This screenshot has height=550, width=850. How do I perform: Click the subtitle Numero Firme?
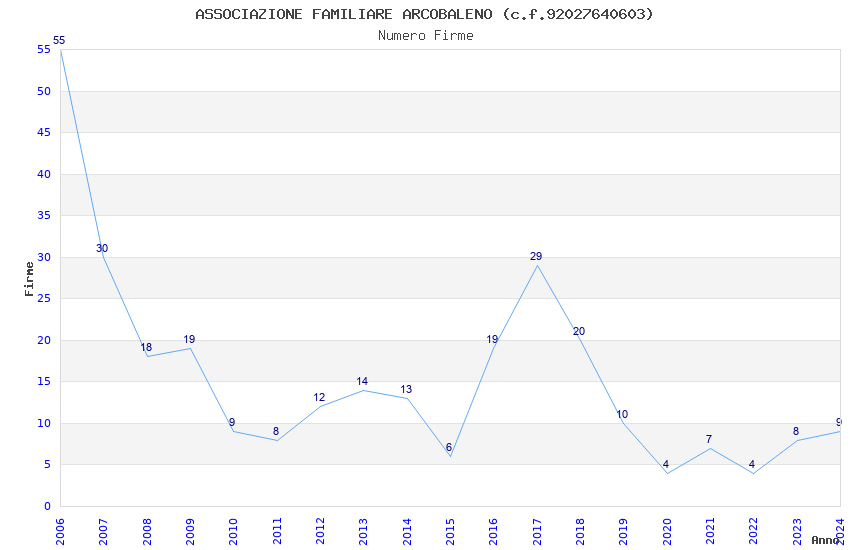click(426, 36)
